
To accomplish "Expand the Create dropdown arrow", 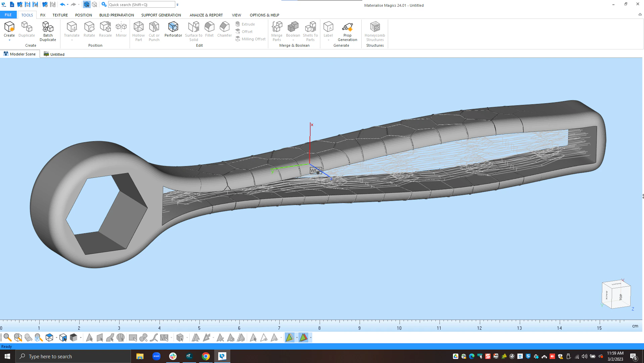I will point(9,40).
